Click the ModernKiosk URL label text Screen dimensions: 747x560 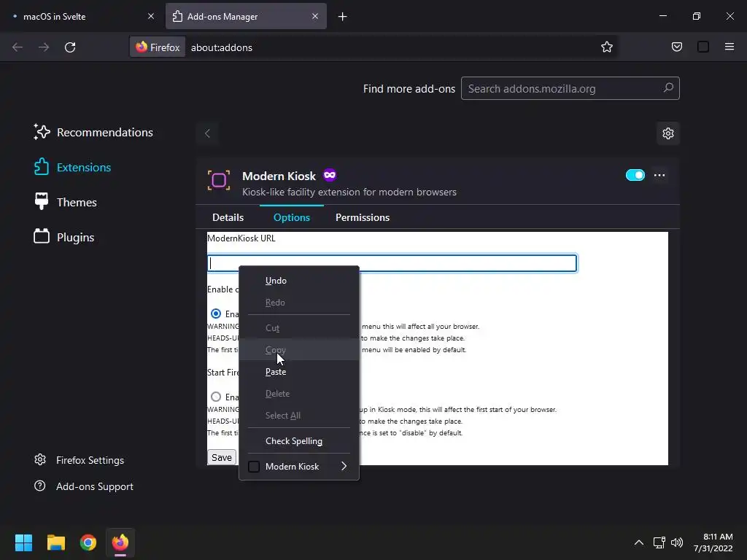click(241, 238)
